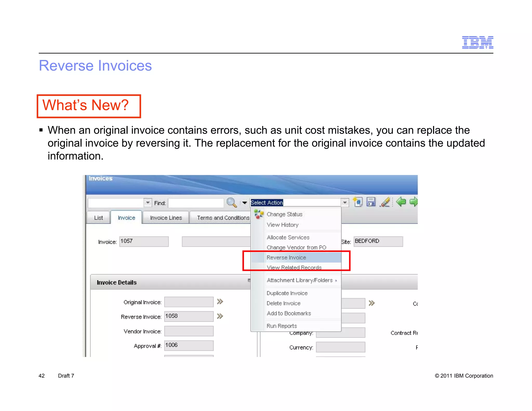The width and height of the screenshot is (532, 411).
Task: Click the Find input field
Action: pos(196,203)
